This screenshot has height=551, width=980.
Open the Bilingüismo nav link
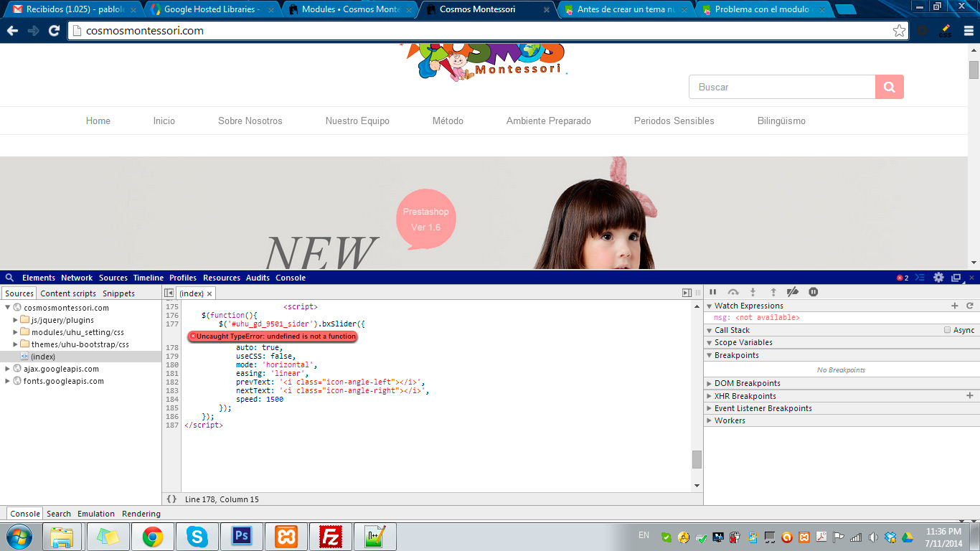coord(781,121)
